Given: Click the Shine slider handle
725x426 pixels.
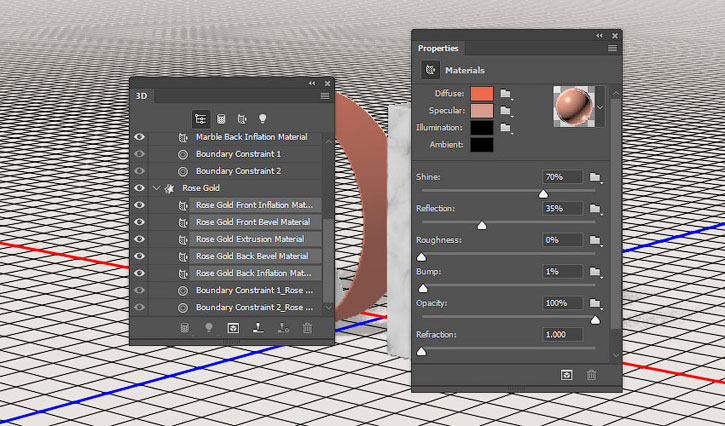Looking at the screenshot, I should point(543,193).
